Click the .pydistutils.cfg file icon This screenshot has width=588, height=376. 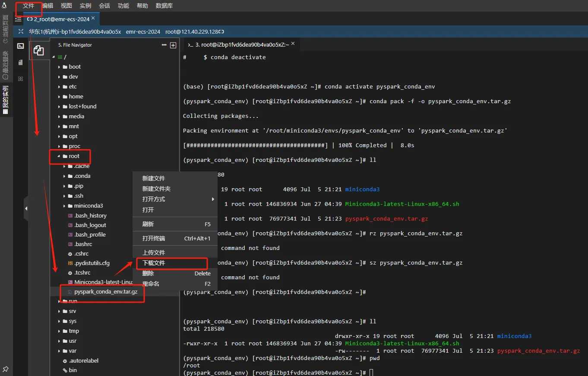point(70,263)
